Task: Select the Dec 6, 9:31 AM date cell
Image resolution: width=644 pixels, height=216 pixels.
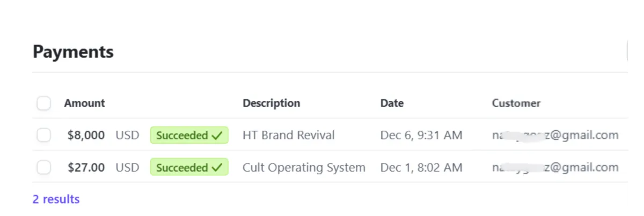Action: 421,136
